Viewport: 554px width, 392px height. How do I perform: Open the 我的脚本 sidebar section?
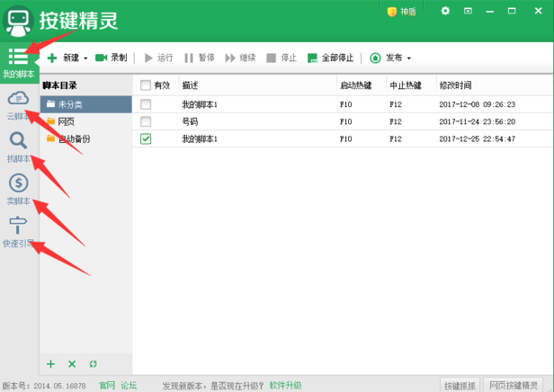pyautogui.click(x=19, y=63)
